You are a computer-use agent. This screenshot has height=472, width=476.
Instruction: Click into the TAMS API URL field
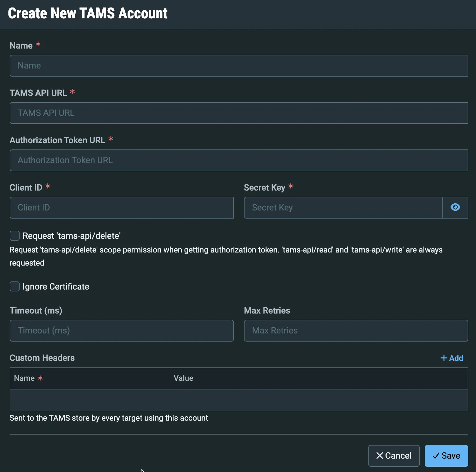coord(239,113)
